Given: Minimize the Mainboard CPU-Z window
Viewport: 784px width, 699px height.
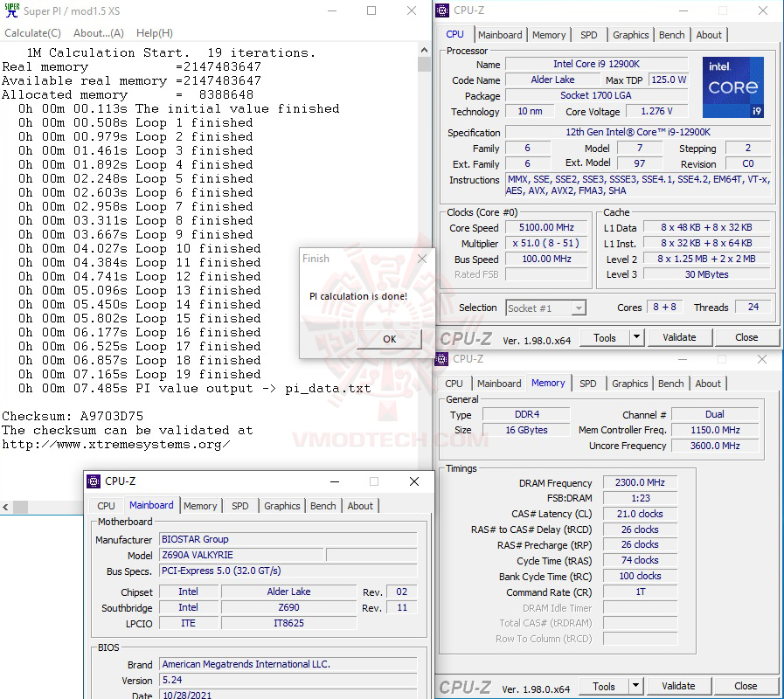Looking at the screenshot, I should (335, 481).
